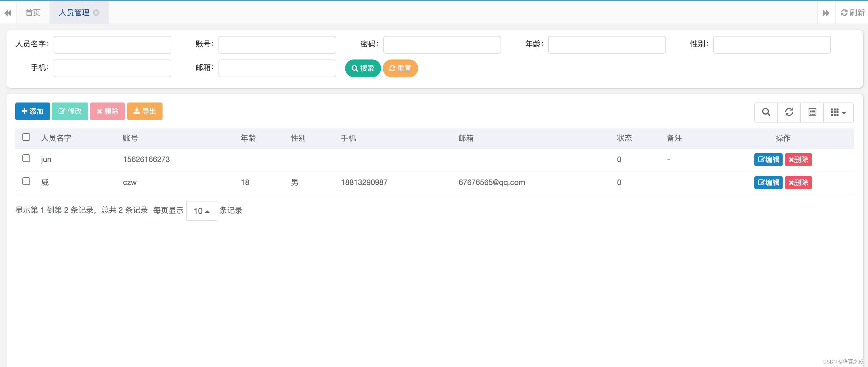
Task: Click the blue 添加 button
Action: click(x=32, y=111)
